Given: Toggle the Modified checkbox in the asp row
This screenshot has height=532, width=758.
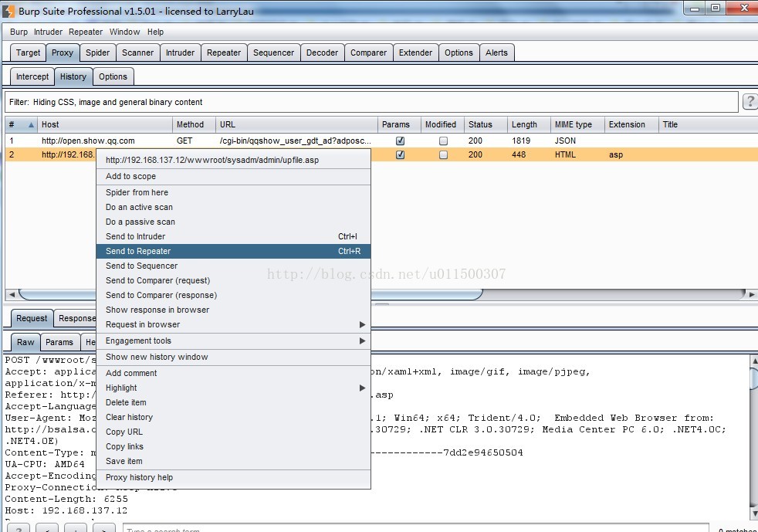Looking at the screenshot, I should [x=443, y=154].
